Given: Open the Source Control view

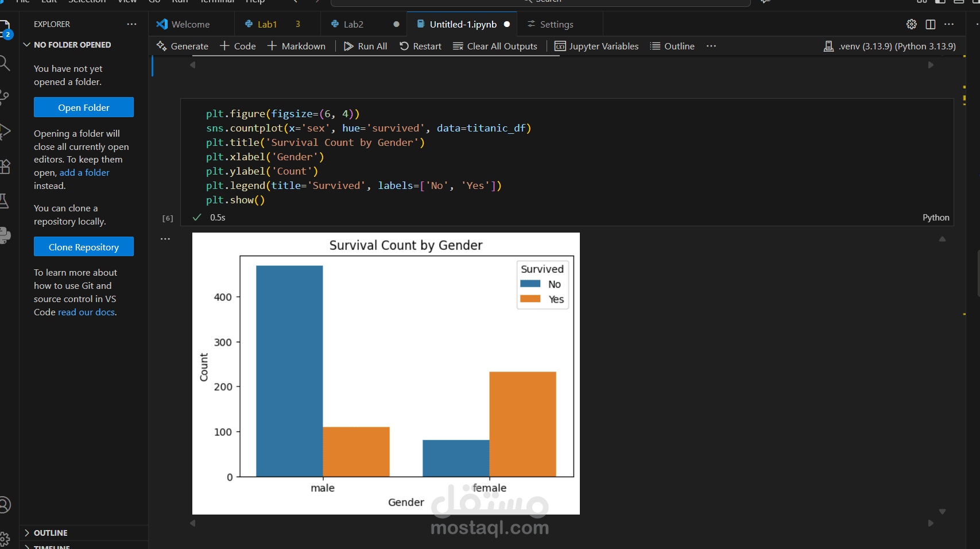Looking at the screenshot, I should pos(5,97).
